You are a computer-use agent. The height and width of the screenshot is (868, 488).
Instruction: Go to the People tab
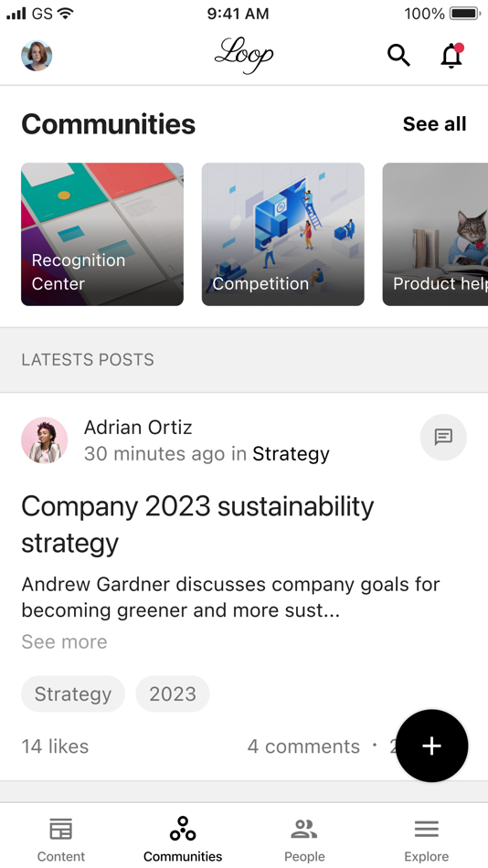point(304,839)
